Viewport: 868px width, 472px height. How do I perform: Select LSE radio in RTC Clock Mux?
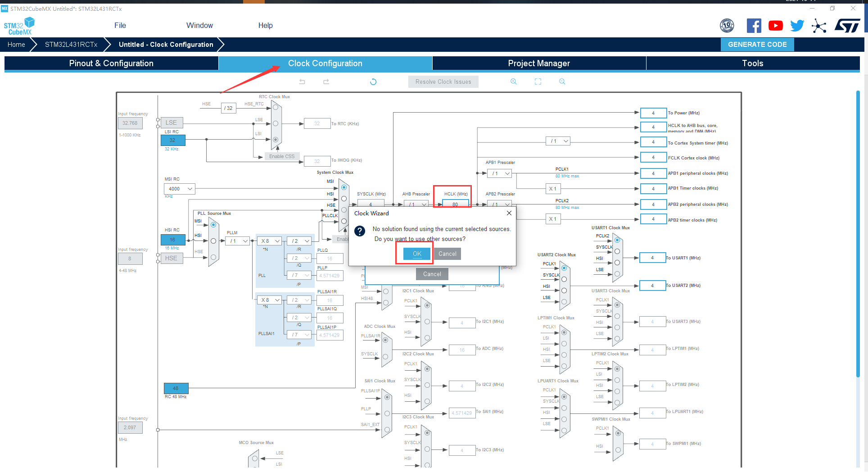coord(276,123)
